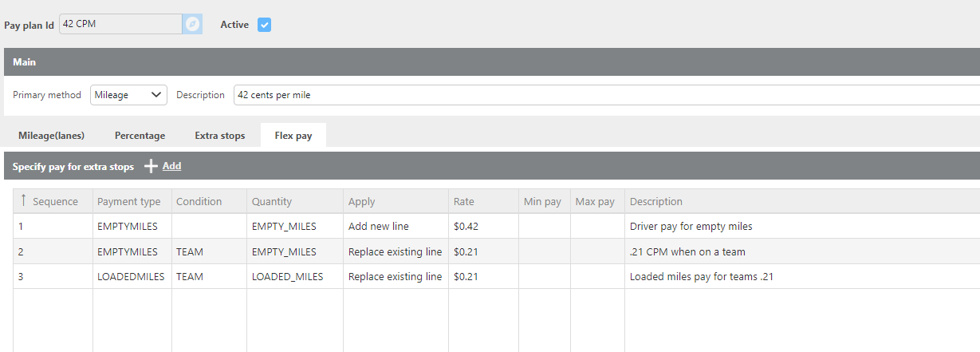This screenshot has width=980, height=352.
Task: Click '.21 CPM when on a team' description
Action: click(687, 251)
